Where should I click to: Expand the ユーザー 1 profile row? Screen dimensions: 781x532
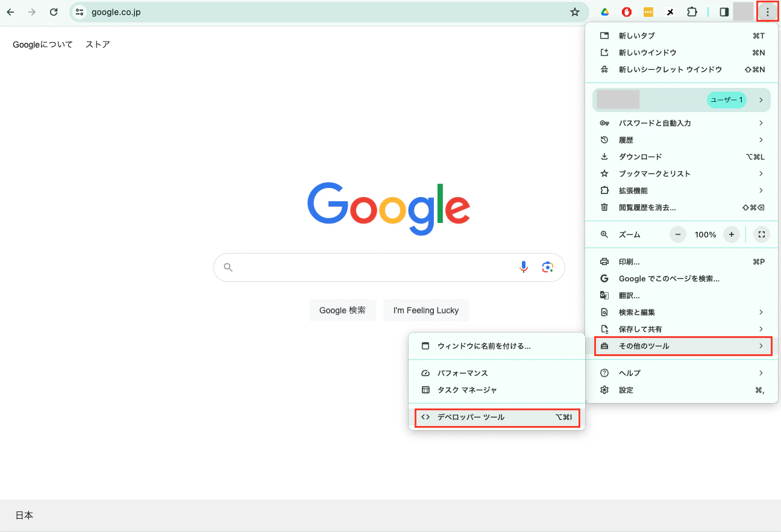[682, 100]
